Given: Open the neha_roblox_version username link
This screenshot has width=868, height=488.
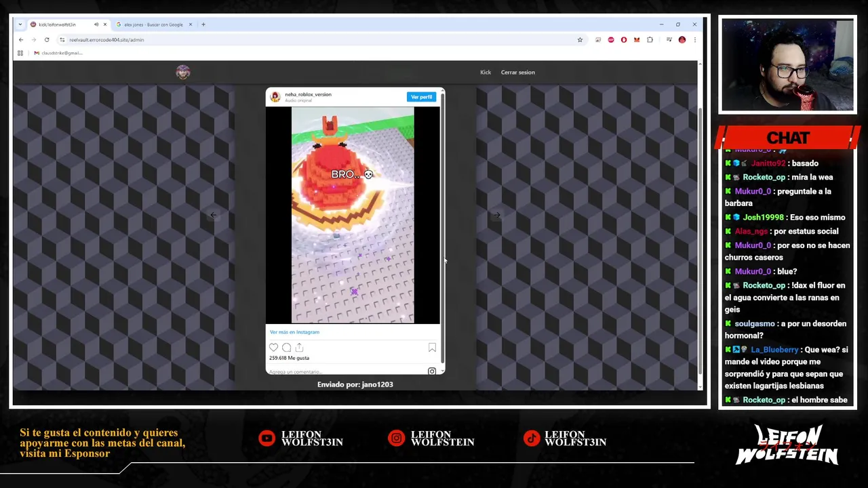Looking at the screenshot, I should 308,94.
